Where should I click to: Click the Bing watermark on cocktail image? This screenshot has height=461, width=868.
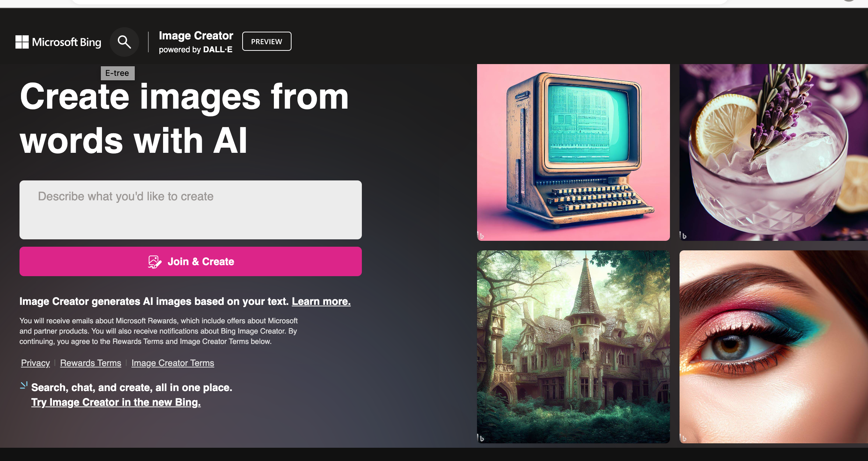click(x=683, y=236)
